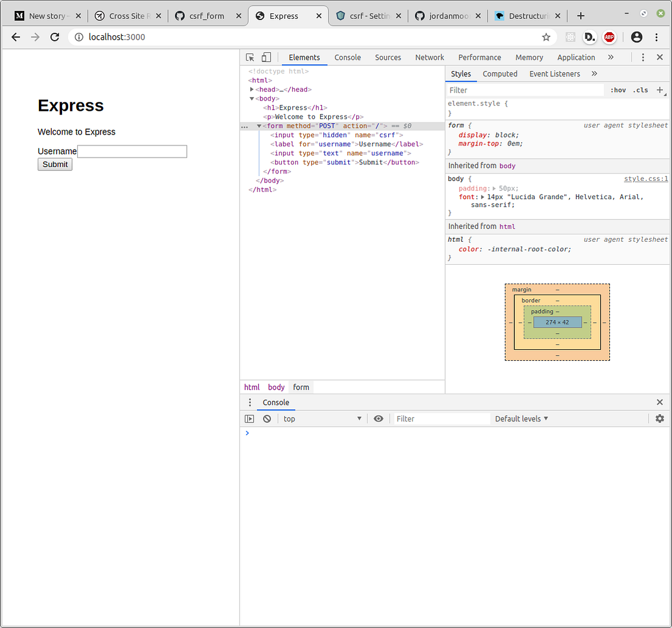Click the box model content size 274 × 42

pyautogui.click(x=557, y=322)
